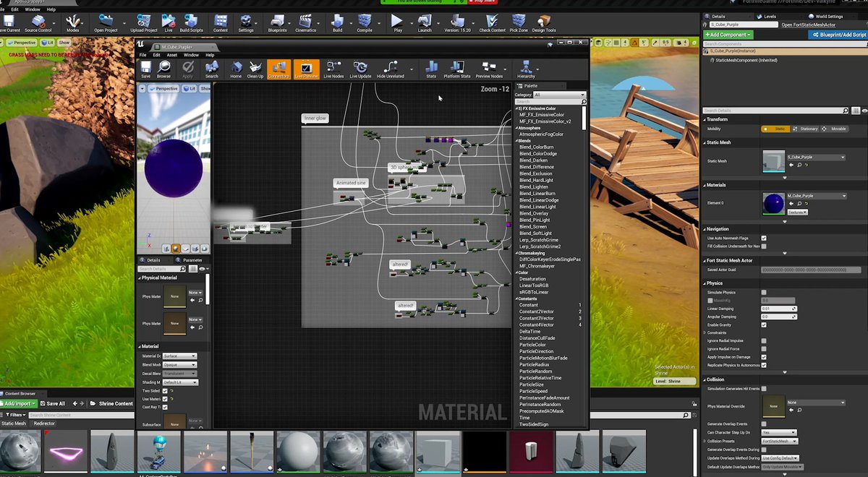
Task: Click the Build toolbar icon
Action: [338, 22]
